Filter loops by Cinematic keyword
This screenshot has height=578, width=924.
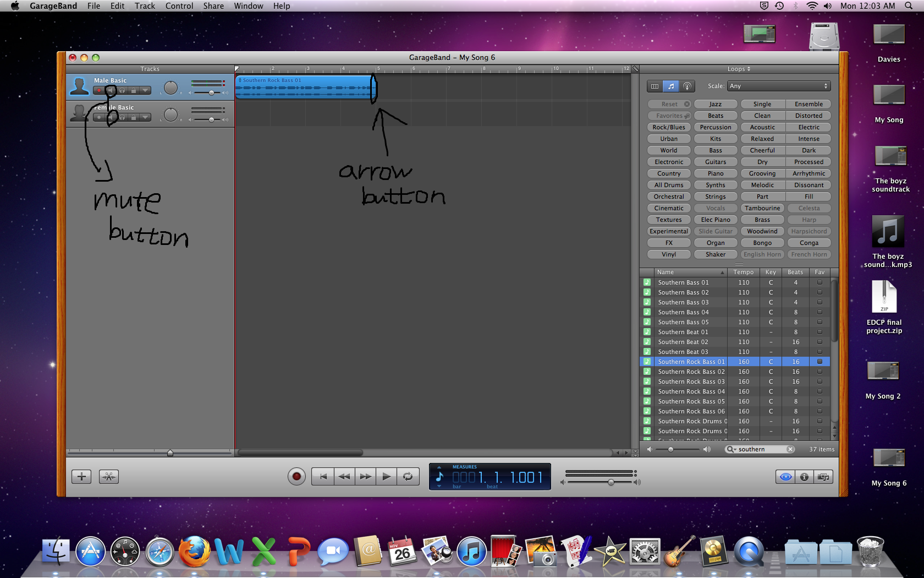[x=669, y=208]
